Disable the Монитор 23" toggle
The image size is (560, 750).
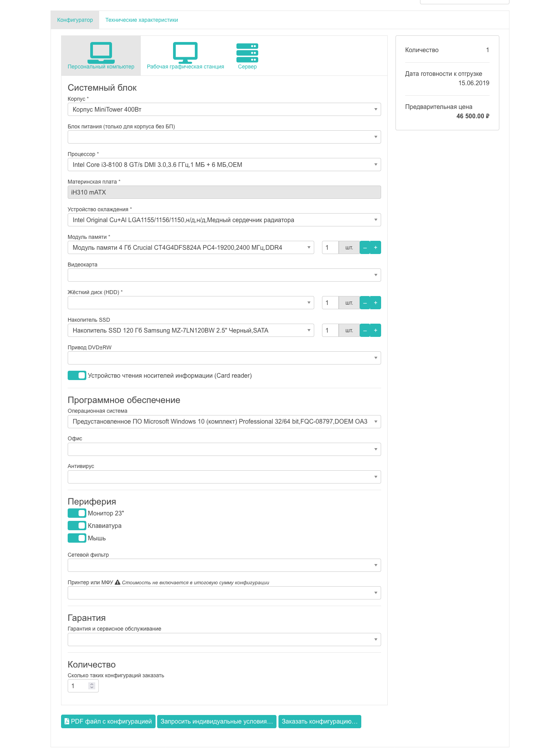[x=77, y=513]
